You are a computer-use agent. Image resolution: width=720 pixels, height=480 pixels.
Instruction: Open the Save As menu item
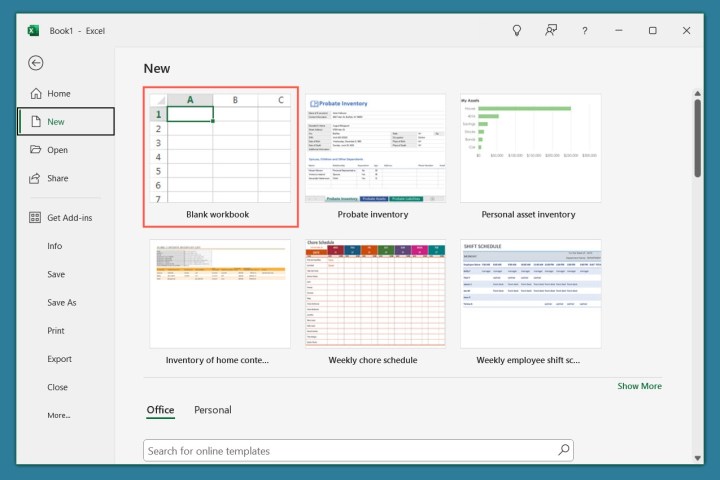pos(61,303)
